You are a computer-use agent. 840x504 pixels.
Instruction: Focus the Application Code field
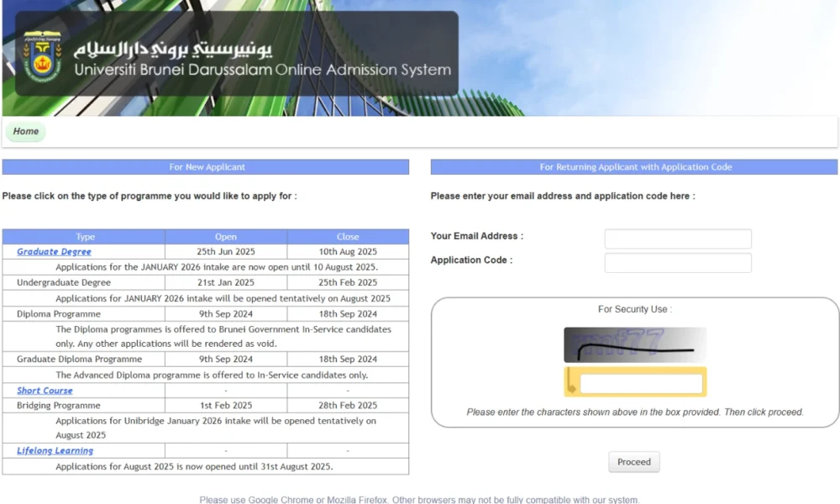tap(678, 263)
